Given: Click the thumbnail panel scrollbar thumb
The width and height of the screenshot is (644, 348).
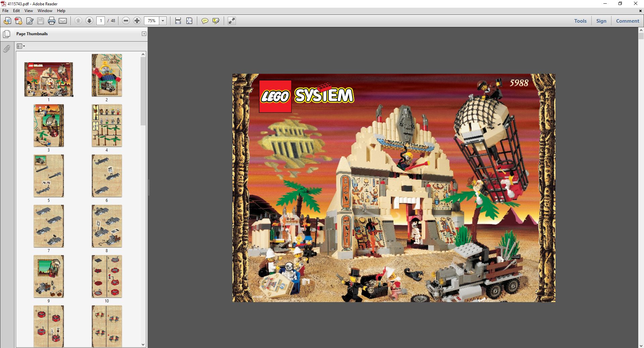Looking at the screenshot, I should (143, 91).
